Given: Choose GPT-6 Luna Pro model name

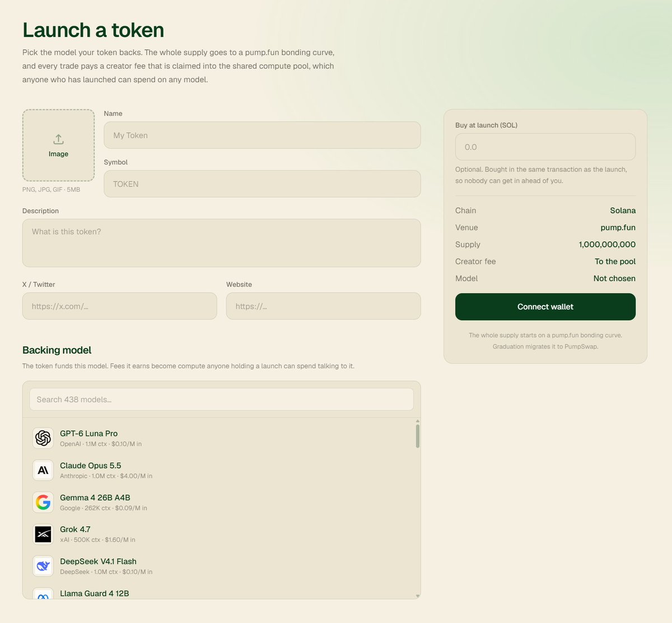Looking at the screenshot, I should tap(88, 433).
